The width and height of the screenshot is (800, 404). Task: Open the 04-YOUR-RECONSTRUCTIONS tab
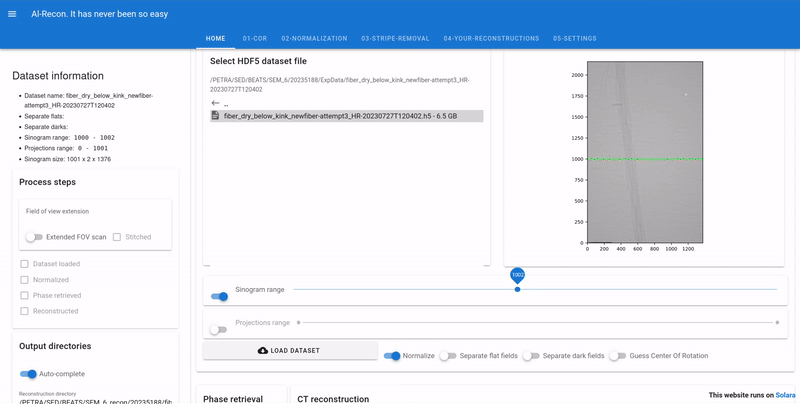click(x=491, y=38)
